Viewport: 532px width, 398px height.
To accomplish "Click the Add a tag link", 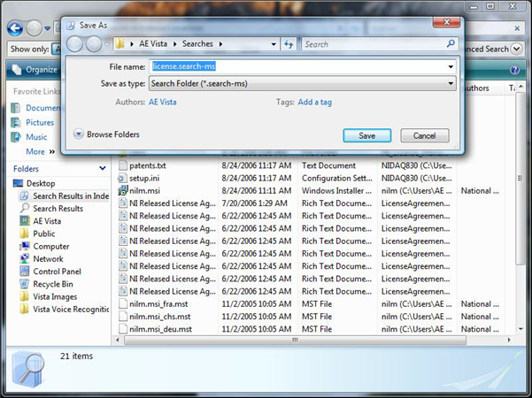I will (x=314, y=103).
